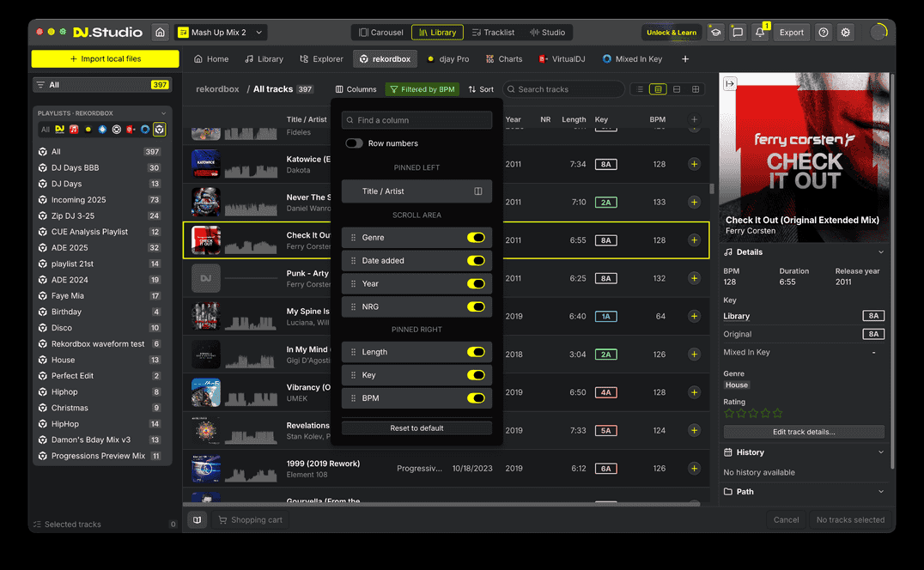Open the Columns dropdown button

point(356,89)
